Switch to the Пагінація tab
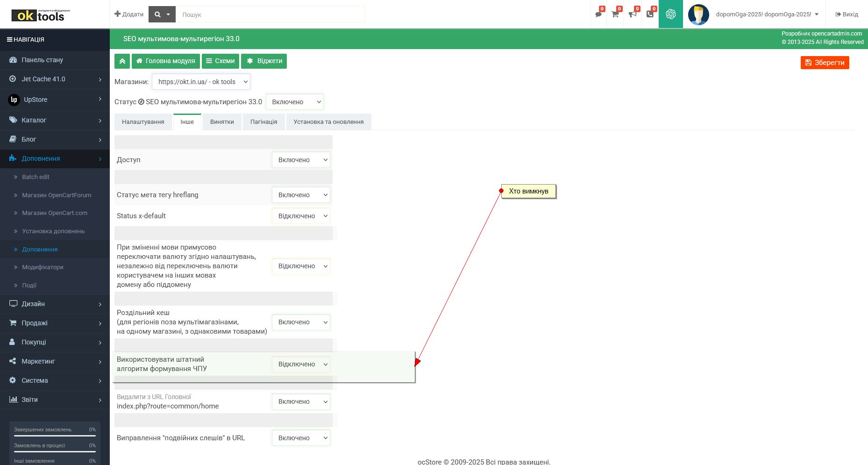This screenshot has height=465, width=868. 264,122
